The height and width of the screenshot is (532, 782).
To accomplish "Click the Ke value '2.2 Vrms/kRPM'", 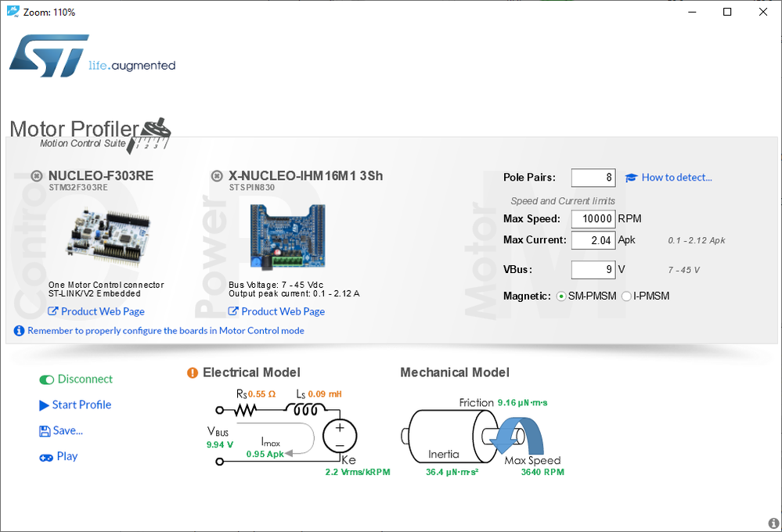I will pyautogui.click(x=358, y=473).
